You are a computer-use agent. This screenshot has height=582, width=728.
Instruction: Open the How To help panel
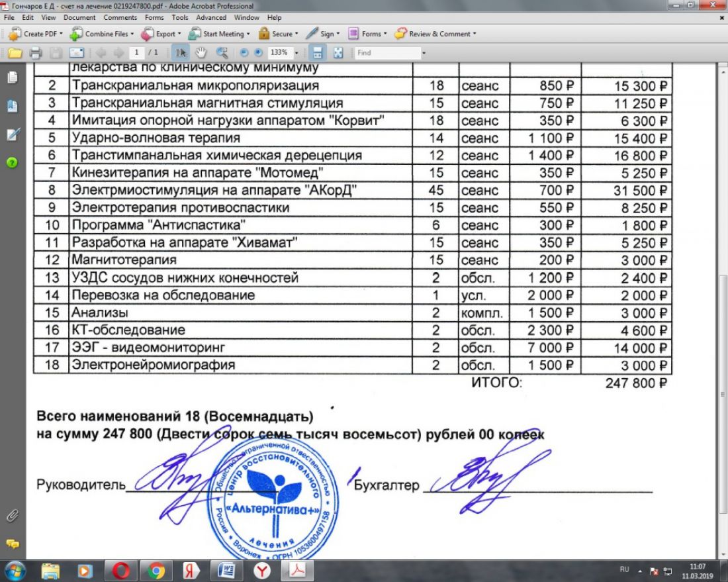pyautogui.click(x=12, y=163)
